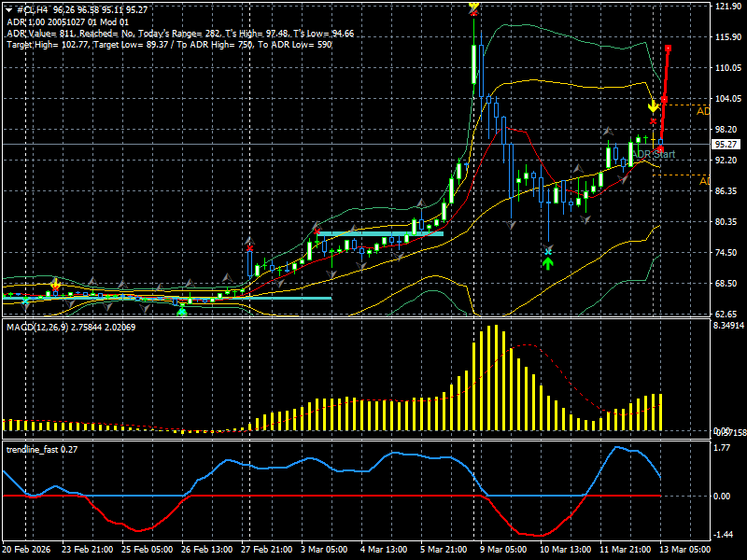This screenshot has width=747, height=560.
Task: Click the 4 Mar 13:00 time label
Action: tap(384, 549)
